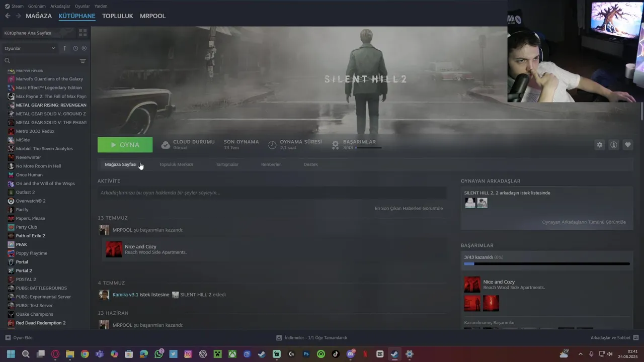Click the sort ascending arrow icon
Viewport: 644px width, 362px height.
pos(64,48)
